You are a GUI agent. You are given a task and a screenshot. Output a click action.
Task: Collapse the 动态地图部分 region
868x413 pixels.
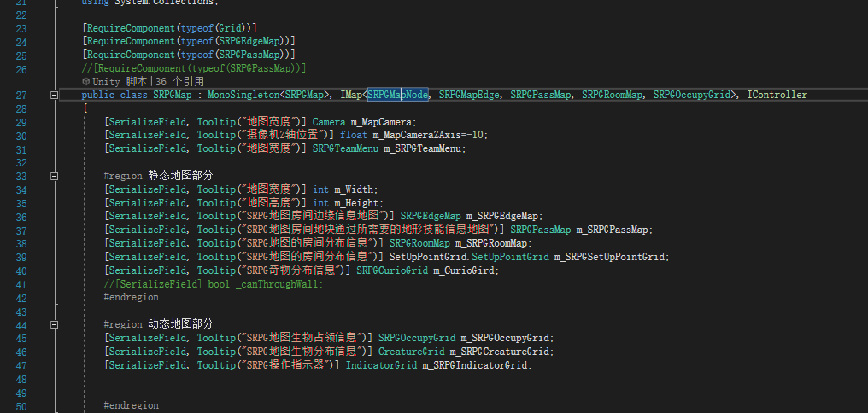coord(54,324)
